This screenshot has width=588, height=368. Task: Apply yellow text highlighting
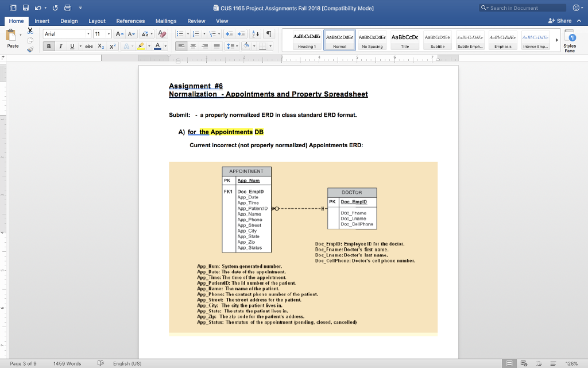coord(142,46)
